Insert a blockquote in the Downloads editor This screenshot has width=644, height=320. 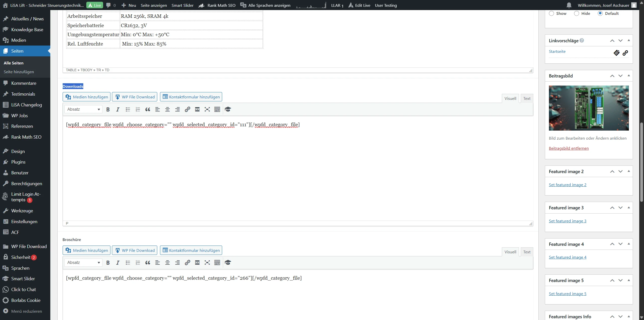147,109
